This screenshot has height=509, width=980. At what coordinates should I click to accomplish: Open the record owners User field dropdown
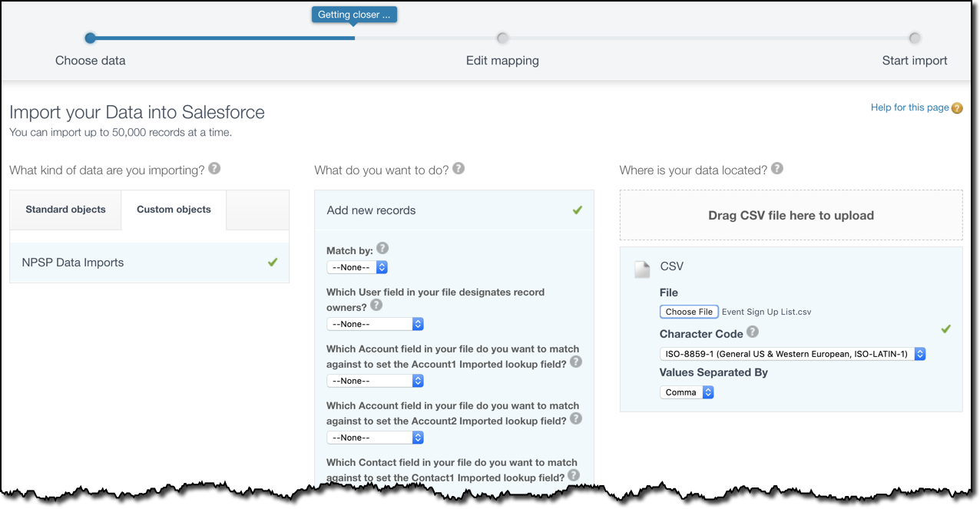point(376,324)
